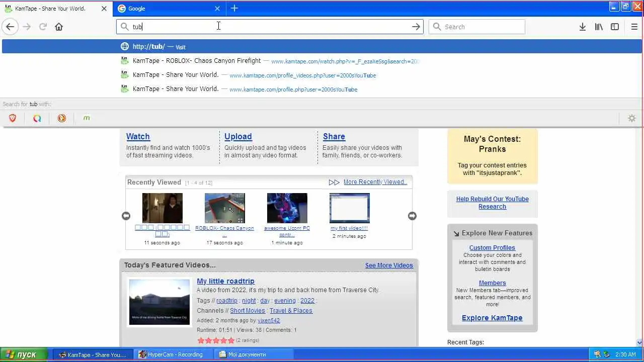Select the ROBLOX Chaos Canyon Firefight suggestion
The width and height of the screenshot is (644, 362).
coord(322,61)
